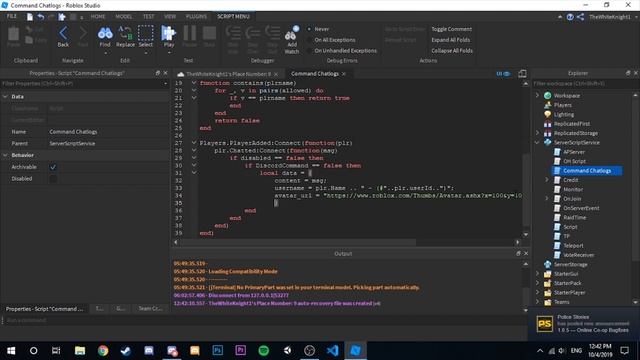This screenshot has width=640, height=360.
Task: Click the Explorer panel vertical scrollbar
Action: coord(635,180)
